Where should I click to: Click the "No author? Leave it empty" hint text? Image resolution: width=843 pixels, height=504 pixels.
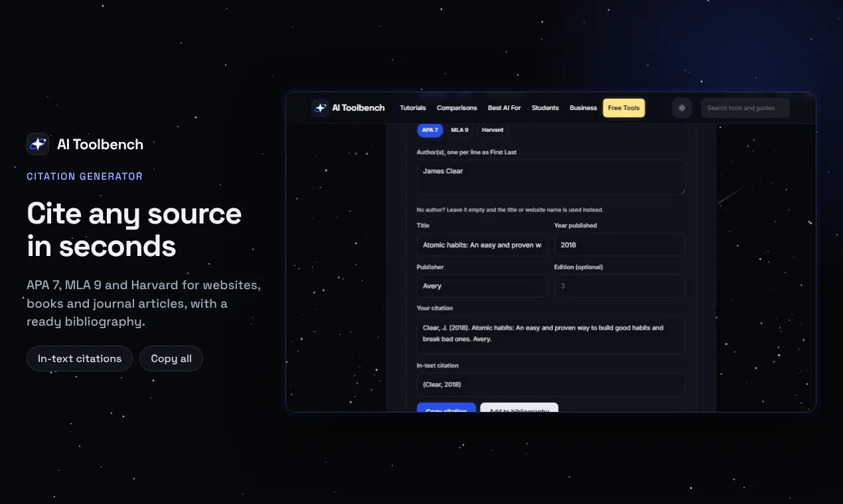[510, 210]
